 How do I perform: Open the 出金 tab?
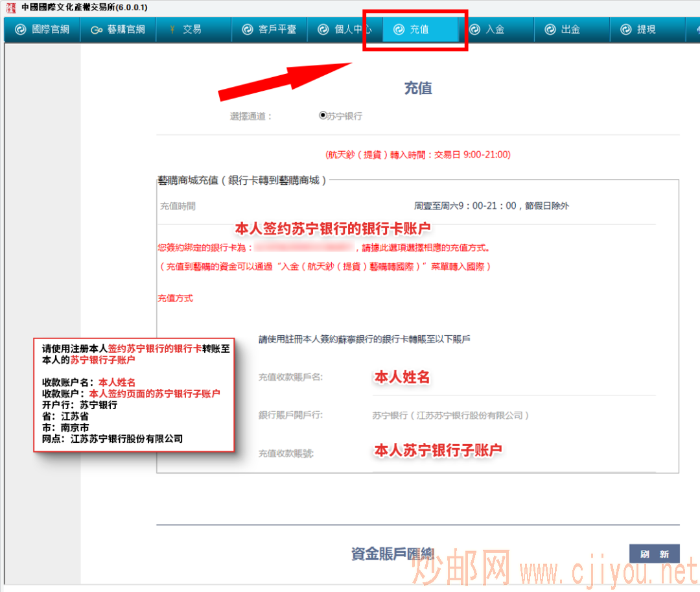click(572, 29)
